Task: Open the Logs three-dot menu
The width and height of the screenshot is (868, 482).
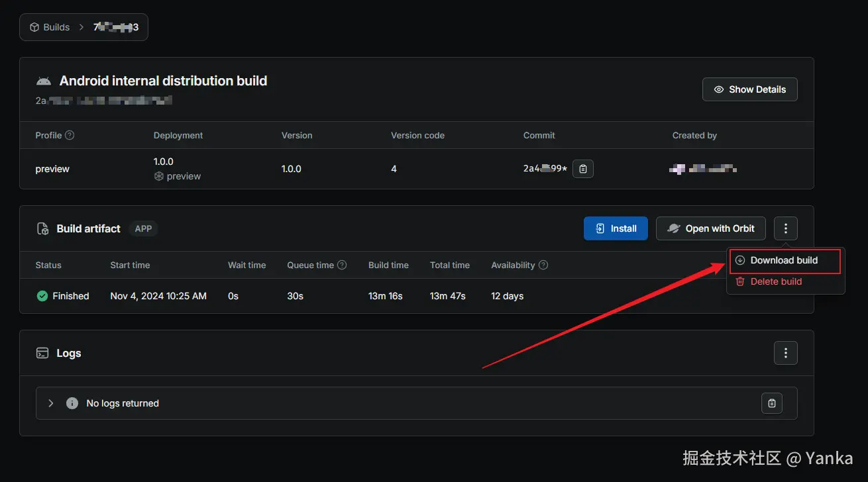Action: 785,353
